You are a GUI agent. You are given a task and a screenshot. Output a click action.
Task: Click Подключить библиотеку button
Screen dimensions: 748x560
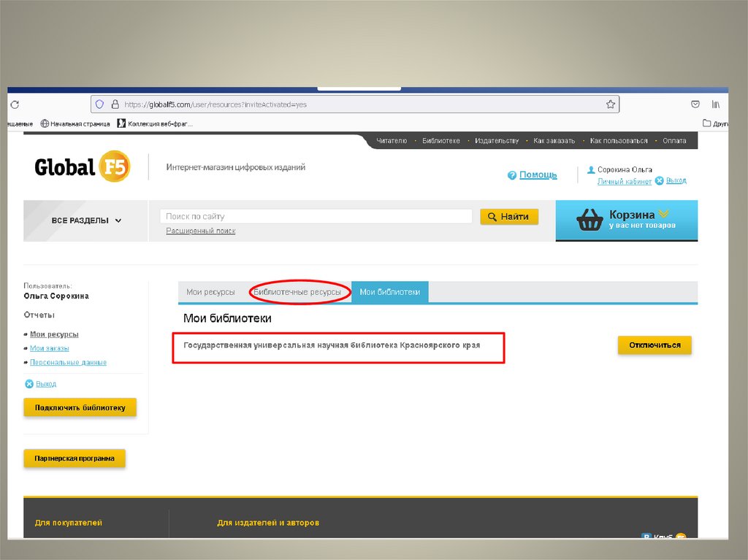click(x=80, y=407)
